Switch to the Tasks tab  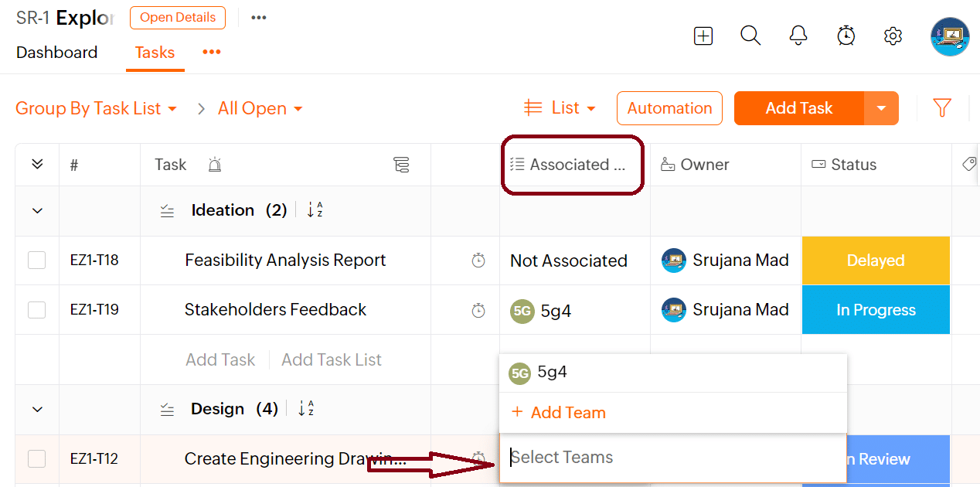(155, 53)
